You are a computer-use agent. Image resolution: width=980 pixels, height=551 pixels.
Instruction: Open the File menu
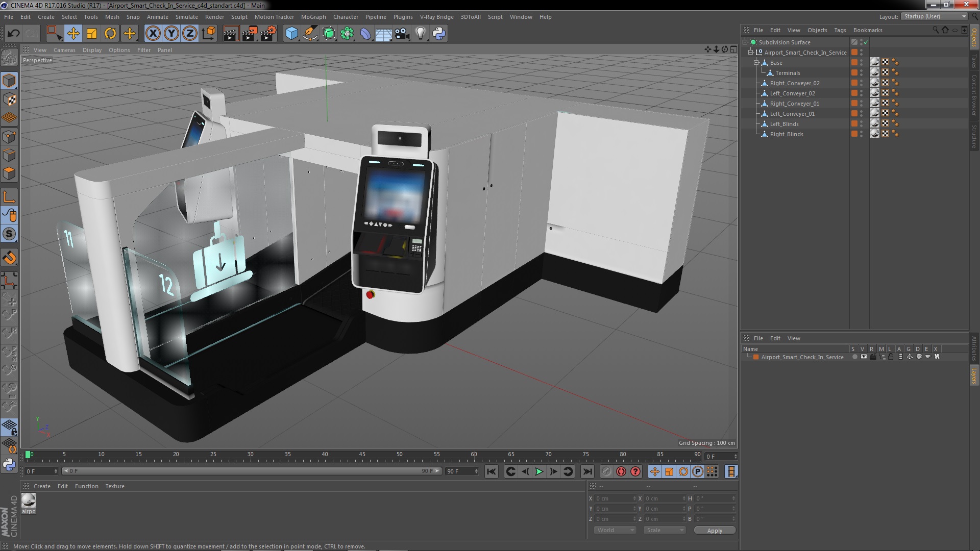click(9, 17)
